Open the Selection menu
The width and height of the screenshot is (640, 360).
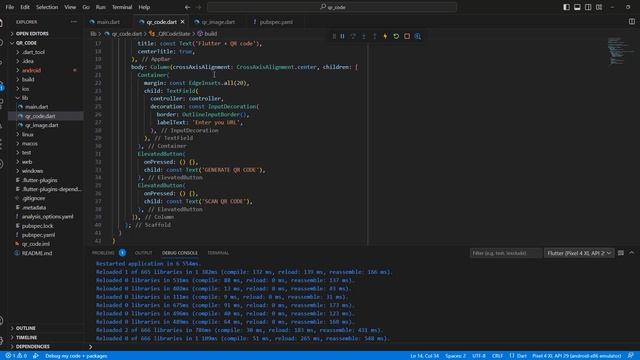(x=47, y=7)
